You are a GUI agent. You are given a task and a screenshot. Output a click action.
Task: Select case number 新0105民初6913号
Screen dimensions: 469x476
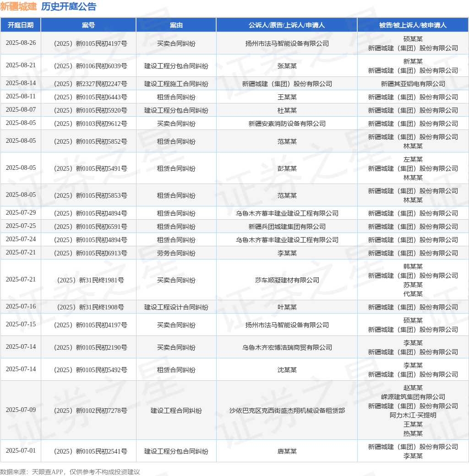tap(91, 253)
